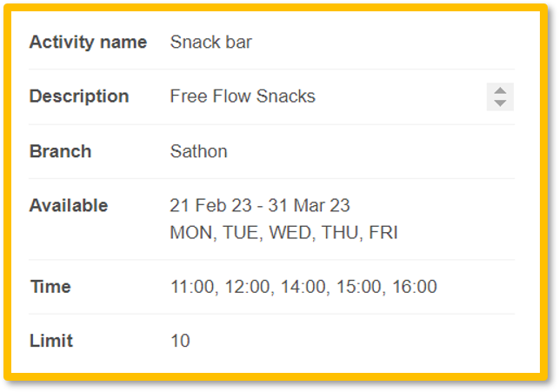Click the 14:00 time slot
The height and width of the screenshot is (392, 559).
(x=303, y=287)
